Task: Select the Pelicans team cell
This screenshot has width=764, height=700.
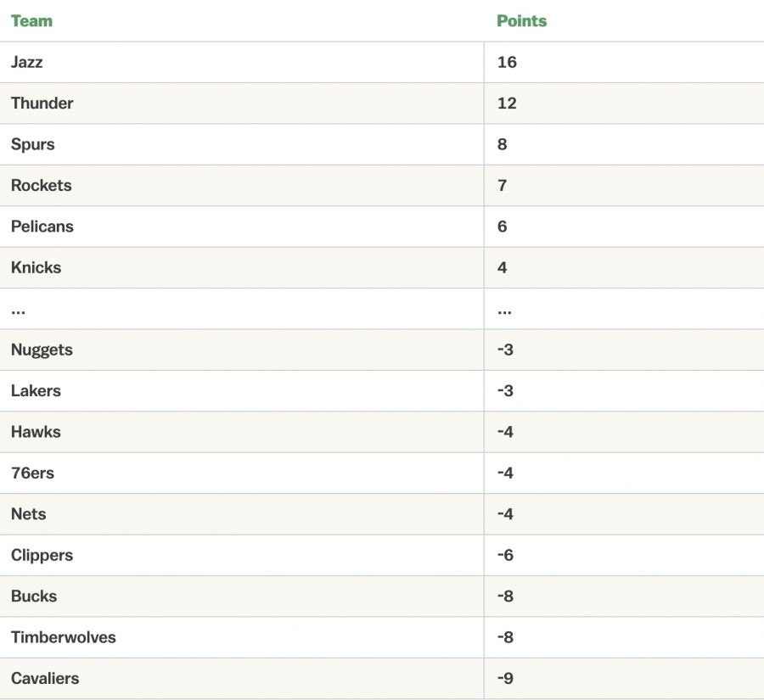Action: point(42,227)
